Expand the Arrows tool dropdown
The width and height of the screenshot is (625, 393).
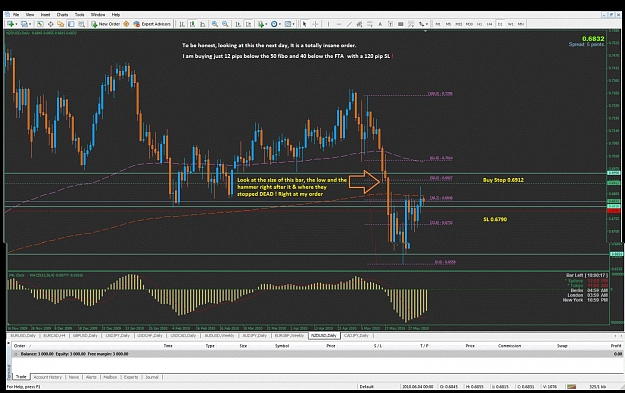coord(427,24)
